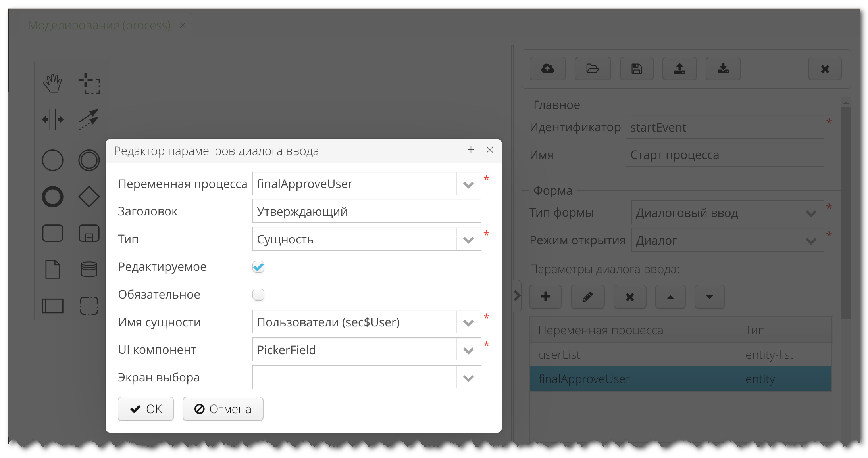Click the Заголовок text field
This screenshot has width=868, height=458.
click(x=366, y=212)
